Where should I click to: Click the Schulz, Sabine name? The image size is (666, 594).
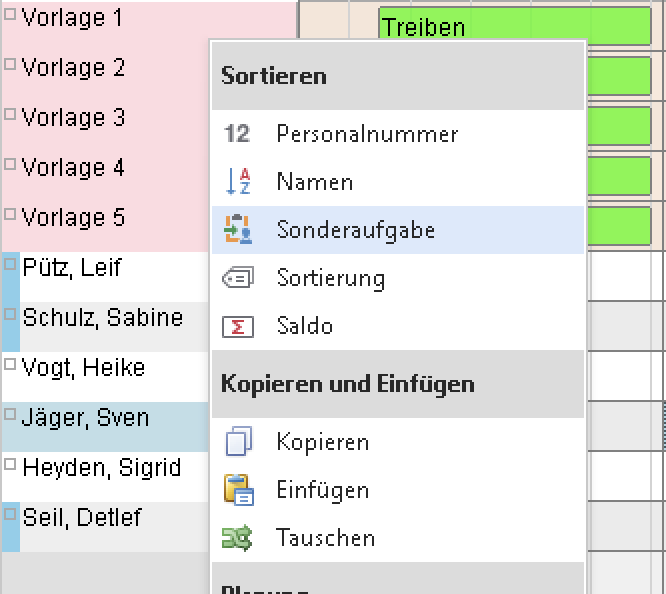[x=102, y=318]
